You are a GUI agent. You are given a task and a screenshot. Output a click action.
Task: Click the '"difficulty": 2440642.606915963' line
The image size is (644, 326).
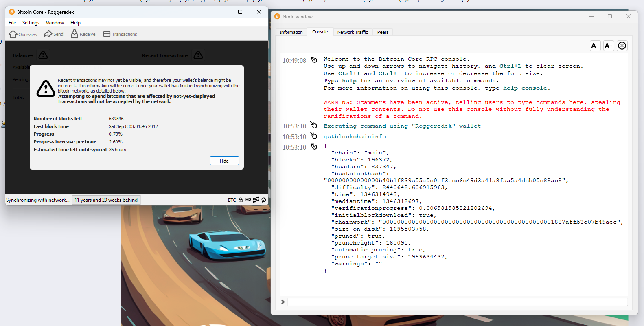(x=389, y=187)
